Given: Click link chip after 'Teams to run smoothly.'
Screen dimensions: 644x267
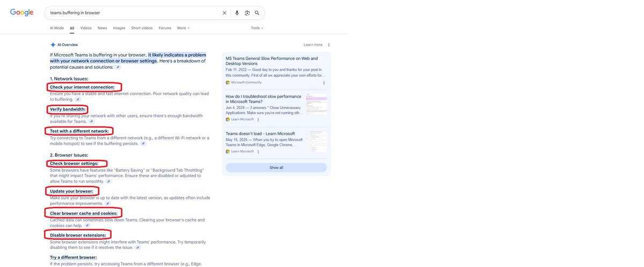Looking at the screenshot, I should (109, 182).
